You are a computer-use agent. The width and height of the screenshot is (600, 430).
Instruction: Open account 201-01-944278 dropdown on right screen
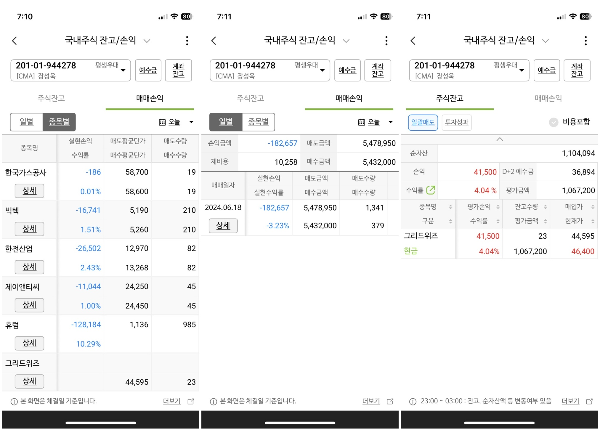(x=469, y=70)
